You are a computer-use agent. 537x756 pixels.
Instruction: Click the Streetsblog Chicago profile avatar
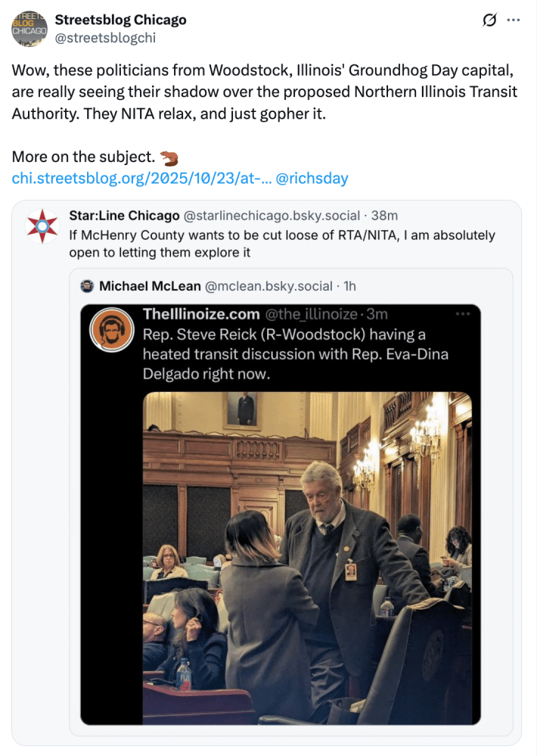pos(29,29)
